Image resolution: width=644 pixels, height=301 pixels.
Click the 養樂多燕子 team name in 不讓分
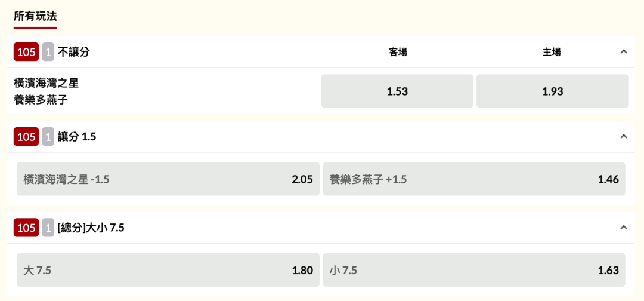coord(41,100)
